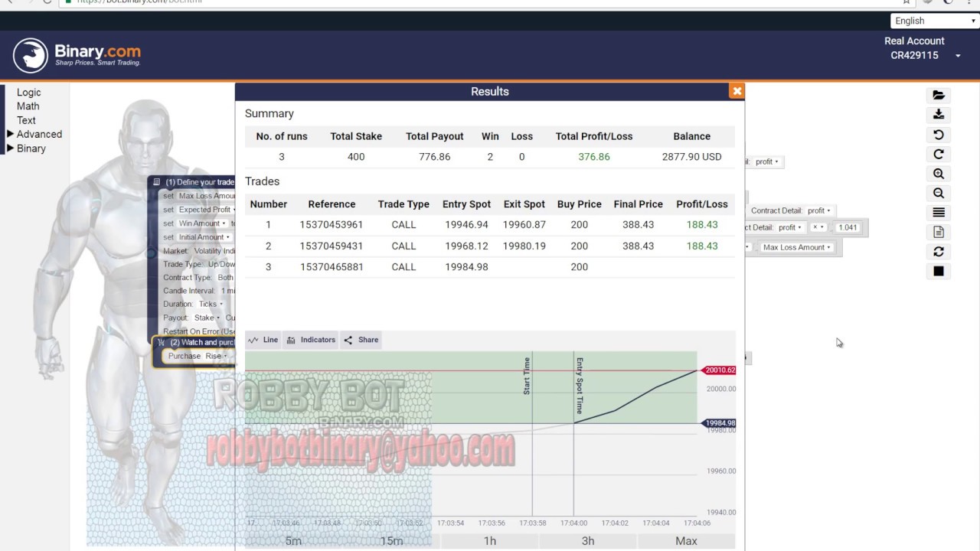Open the load blocks folder icon
The image size is (980, 551).
point(939,95)
